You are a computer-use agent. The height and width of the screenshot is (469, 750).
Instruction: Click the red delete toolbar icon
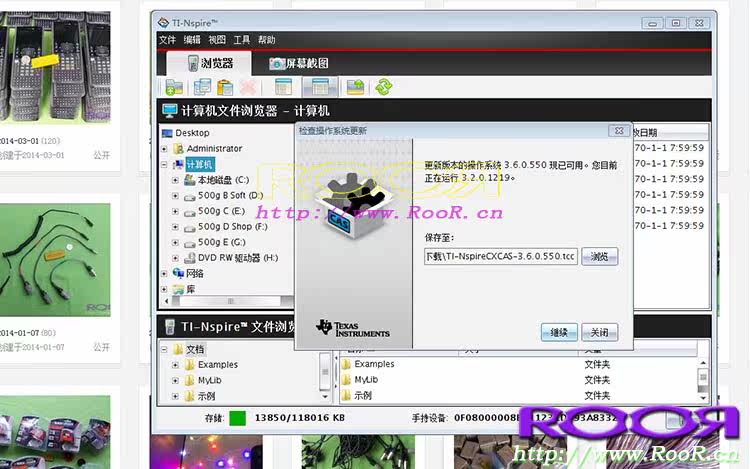click(248, 87)
